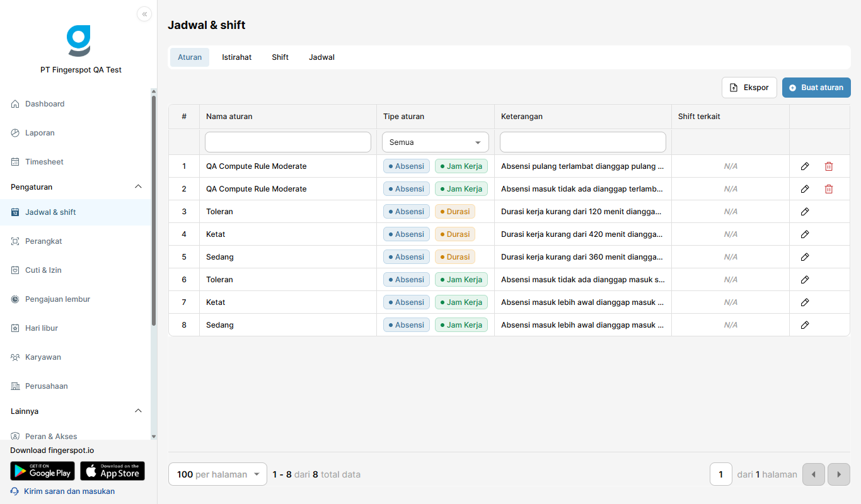The width and height of the screenshot is (861, 504).
Task: Delete the first QA Compute Rule Moderate rule
Action: [829, 166]
